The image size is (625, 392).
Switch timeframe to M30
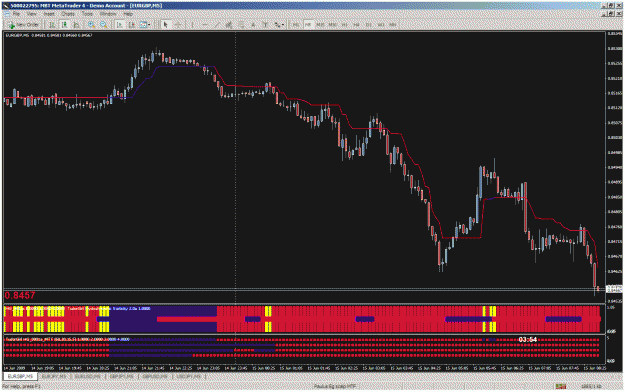(332, 25)
